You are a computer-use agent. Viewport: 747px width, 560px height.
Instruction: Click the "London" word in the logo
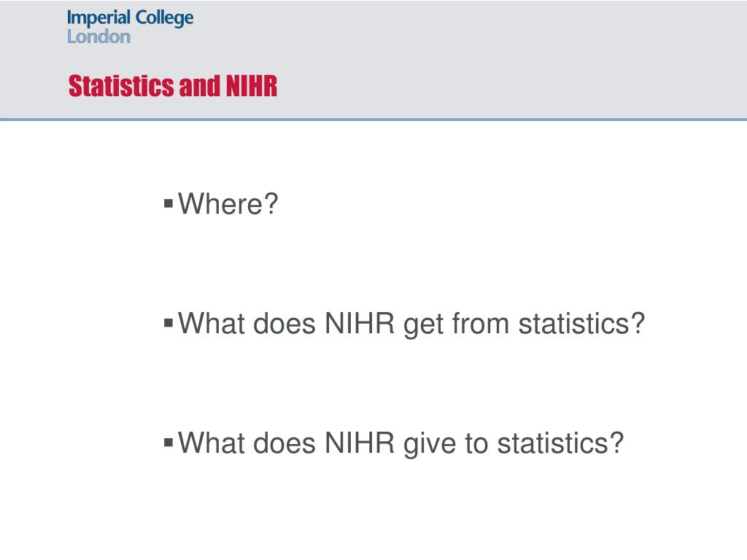(98, 36)
